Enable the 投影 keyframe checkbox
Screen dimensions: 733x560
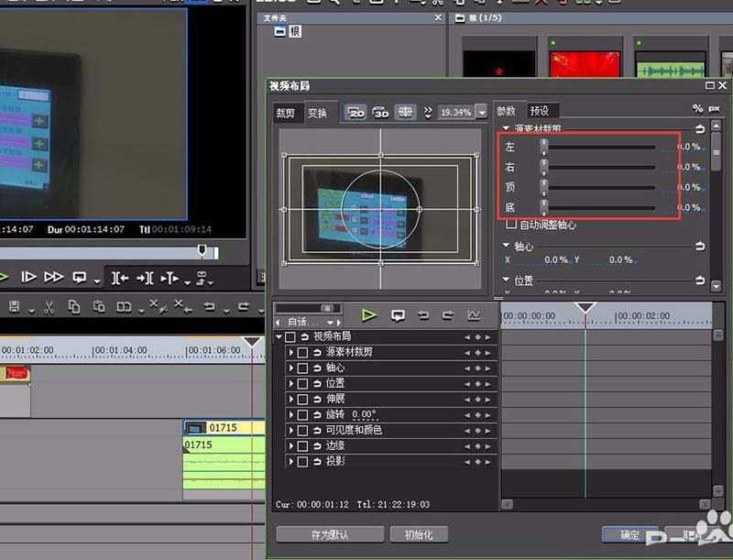click(302, 462)
